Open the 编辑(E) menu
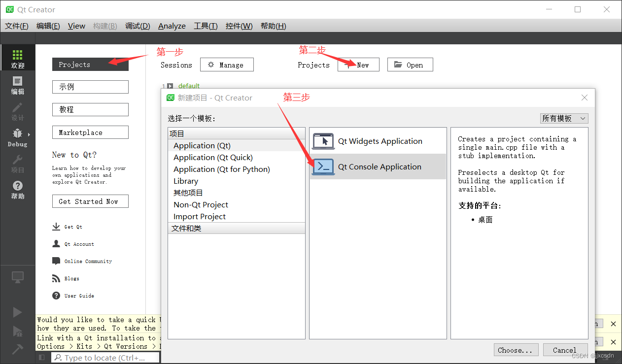This screenshot has height=364, width=622. pos(48,26)
